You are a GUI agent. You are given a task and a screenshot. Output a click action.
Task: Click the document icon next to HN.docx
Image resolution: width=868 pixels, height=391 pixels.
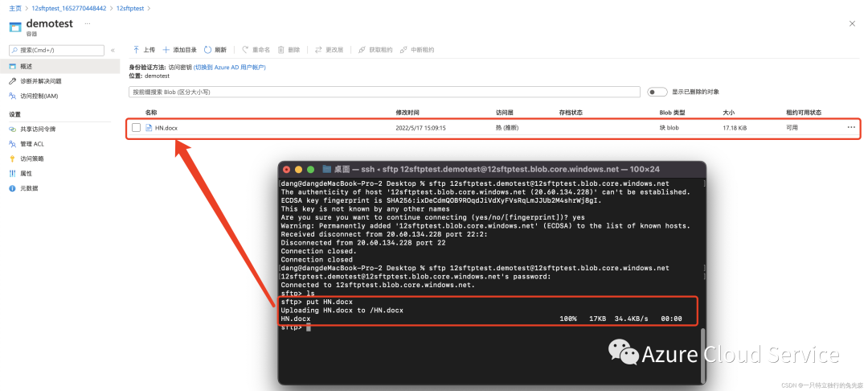149,128
